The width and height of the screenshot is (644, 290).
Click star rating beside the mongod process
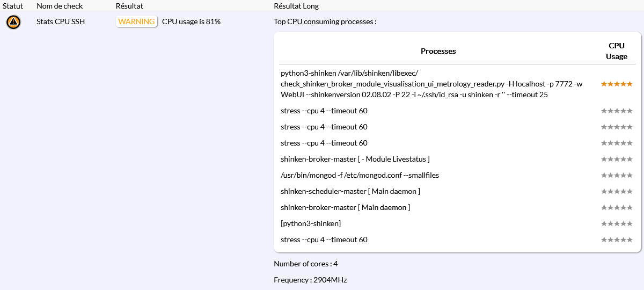tap(617, 175)
